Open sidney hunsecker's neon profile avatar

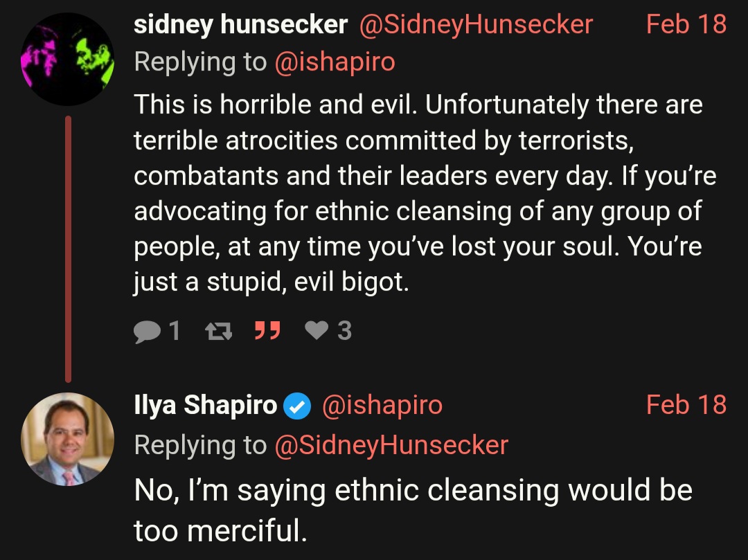(68, 59)
